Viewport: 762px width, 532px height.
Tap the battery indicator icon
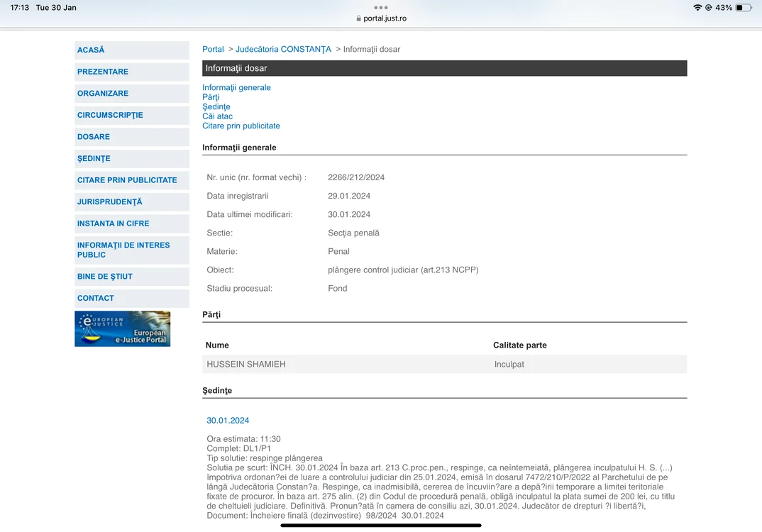click(x=744, y=7)
